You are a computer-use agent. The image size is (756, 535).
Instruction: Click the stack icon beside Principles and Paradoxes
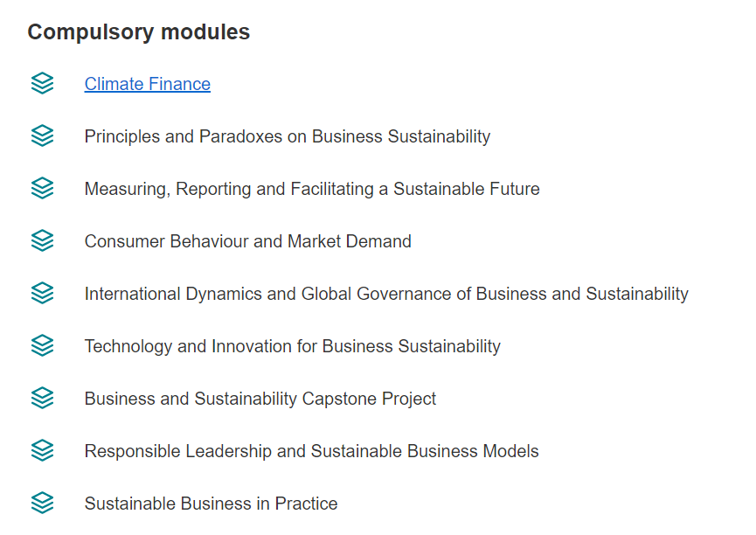[42, 136]
